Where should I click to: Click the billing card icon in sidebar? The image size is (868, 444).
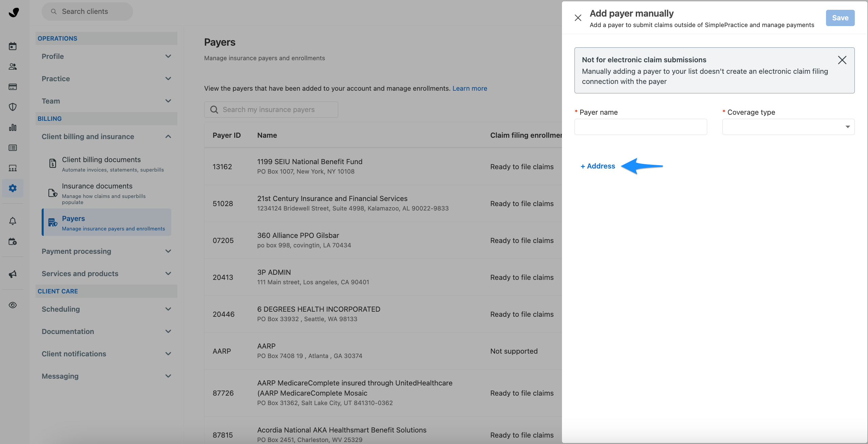(13, 87)
